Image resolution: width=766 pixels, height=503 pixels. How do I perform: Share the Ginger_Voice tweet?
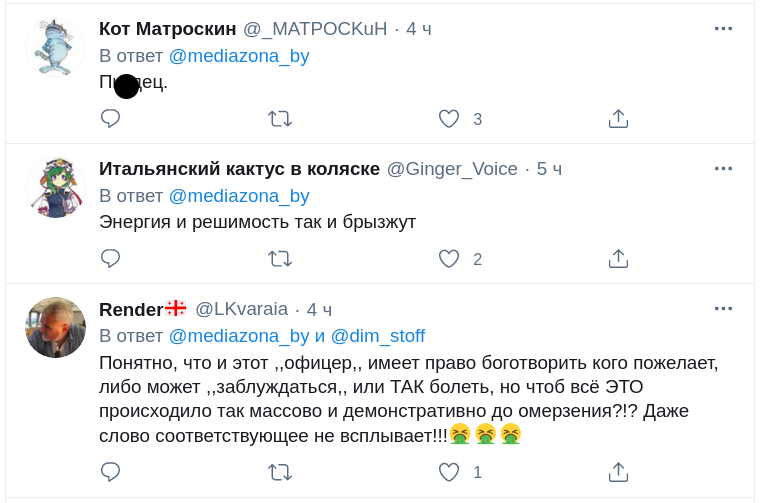(x=618, y=259)
